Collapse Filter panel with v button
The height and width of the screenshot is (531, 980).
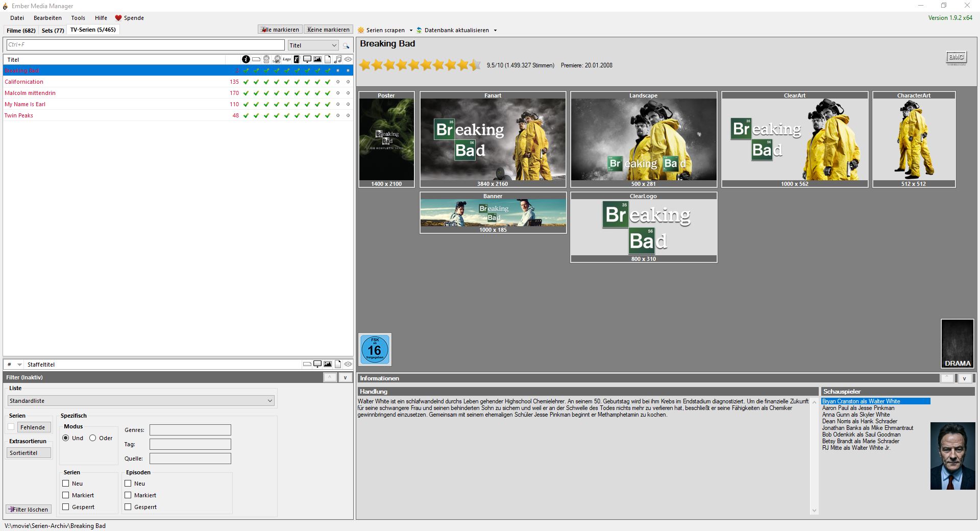pos(346,377)
